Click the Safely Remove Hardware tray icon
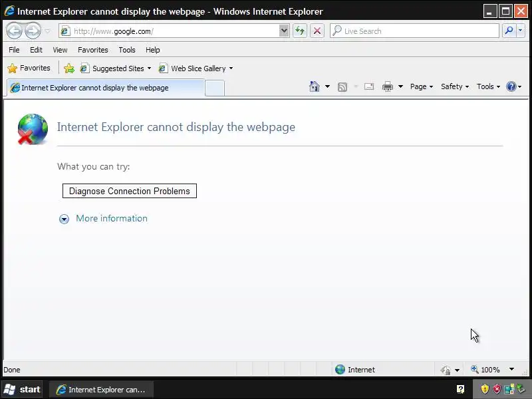Screen dimensions: 532x399 [521, 388]
